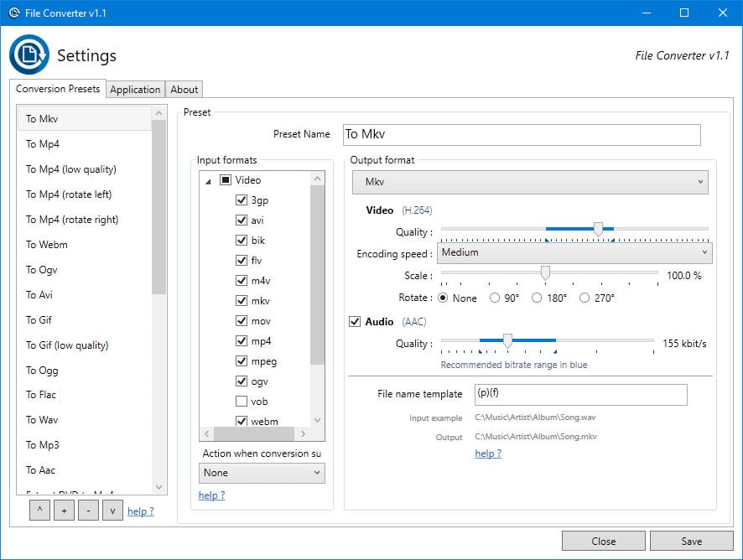The height and width of the screenshot is (560, 743).
Task: Choose To Gif (low quality) preset
Action: coord(85,345)
